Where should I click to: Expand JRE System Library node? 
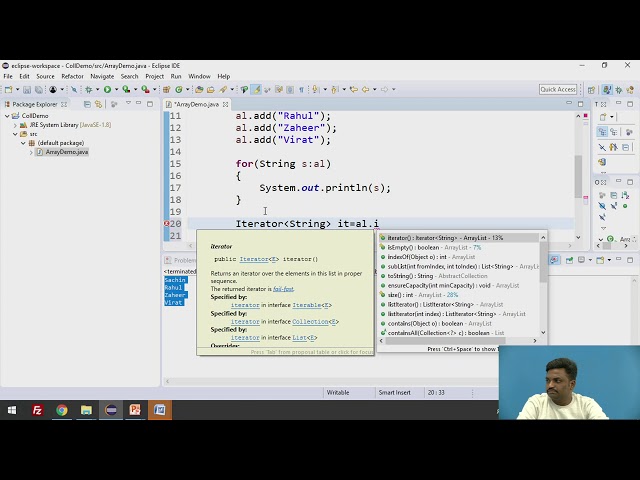[16, 125]
